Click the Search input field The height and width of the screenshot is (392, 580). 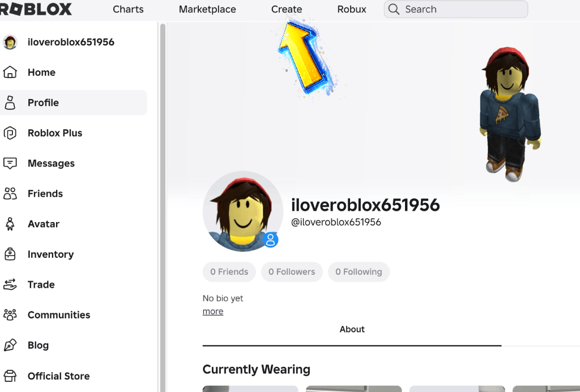[x=456, y=9]
